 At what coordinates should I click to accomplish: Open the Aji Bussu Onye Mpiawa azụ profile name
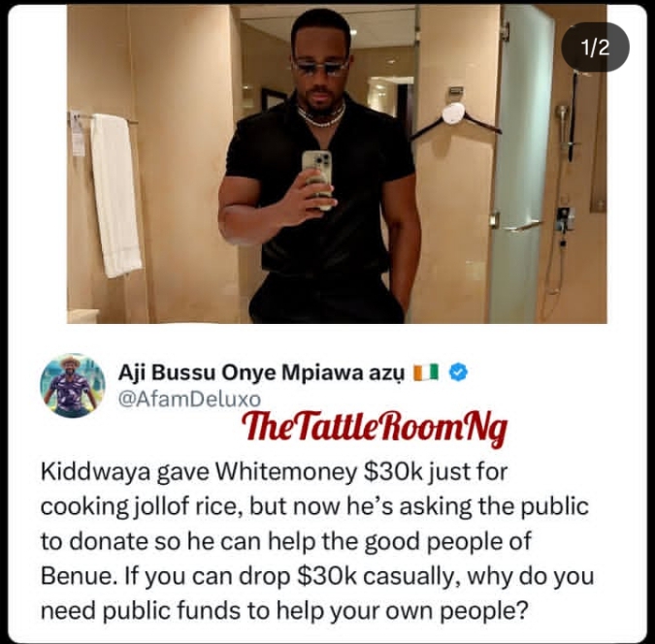click(261, 372)
